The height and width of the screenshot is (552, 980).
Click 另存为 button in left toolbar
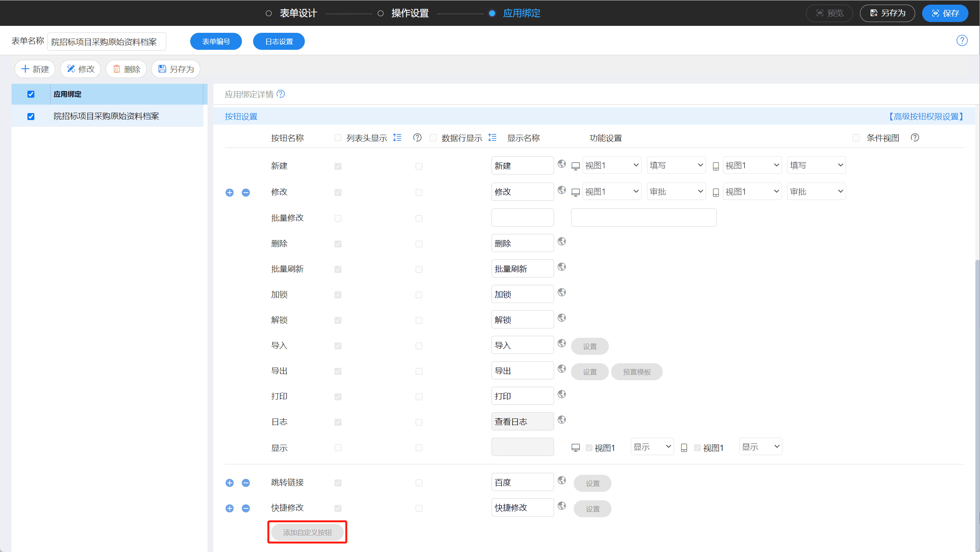tap(176, 69)
